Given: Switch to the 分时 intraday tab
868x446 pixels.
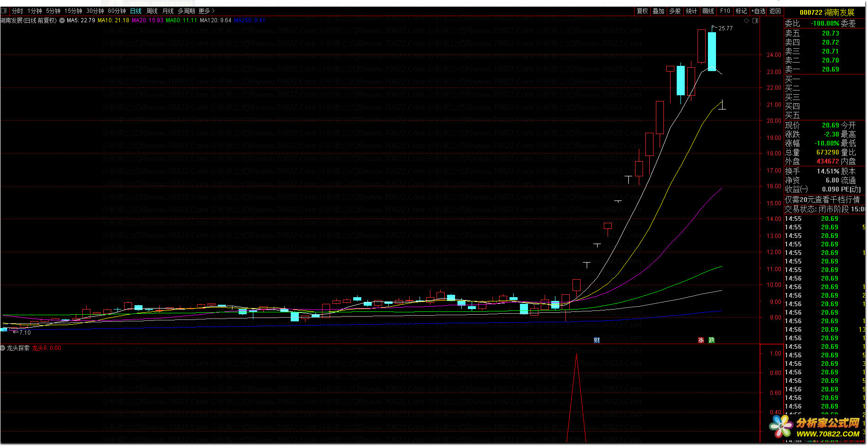Looking at the screenshot, I should (x=18, y=11).
